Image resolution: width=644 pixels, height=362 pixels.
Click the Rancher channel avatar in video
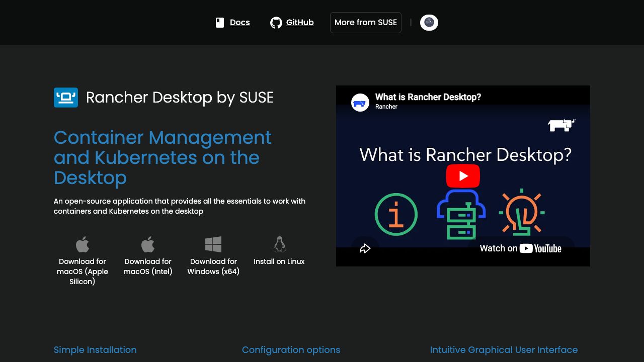pyautogui.click(x=360, y=103)
